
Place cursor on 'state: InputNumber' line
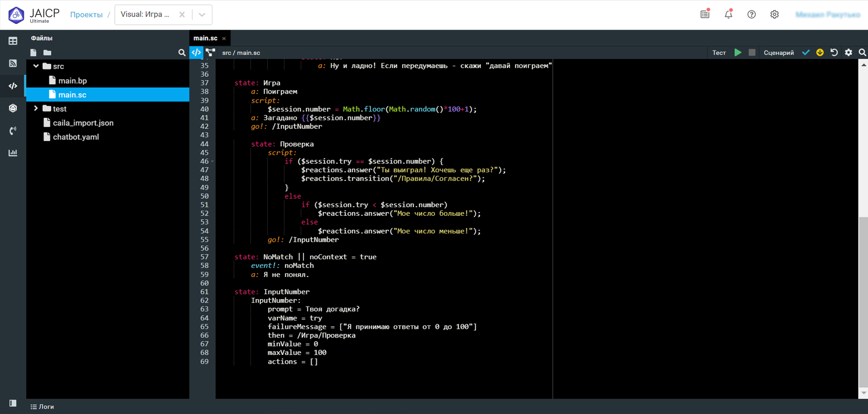click(x=272, y=292)
